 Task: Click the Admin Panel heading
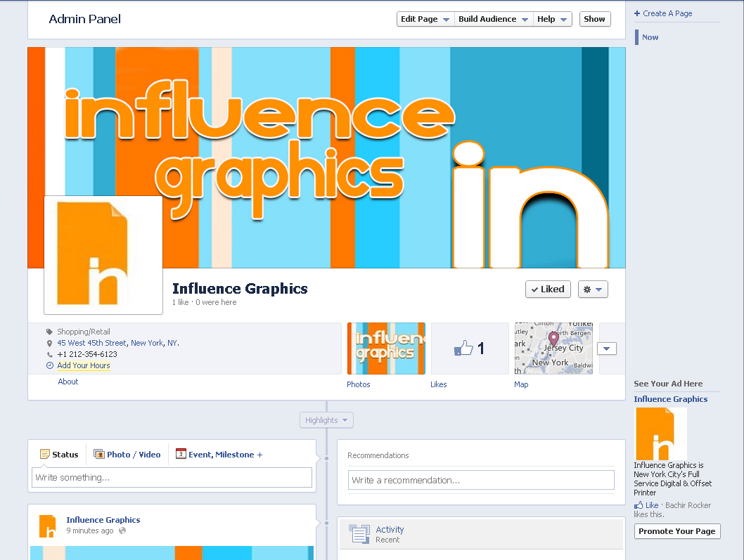(x=84, y=19)
